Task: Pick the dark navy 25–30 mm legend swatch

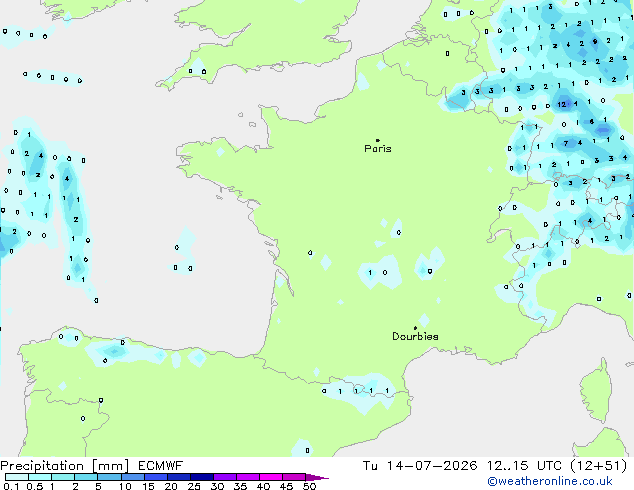Action: click(x=202, y=477)
